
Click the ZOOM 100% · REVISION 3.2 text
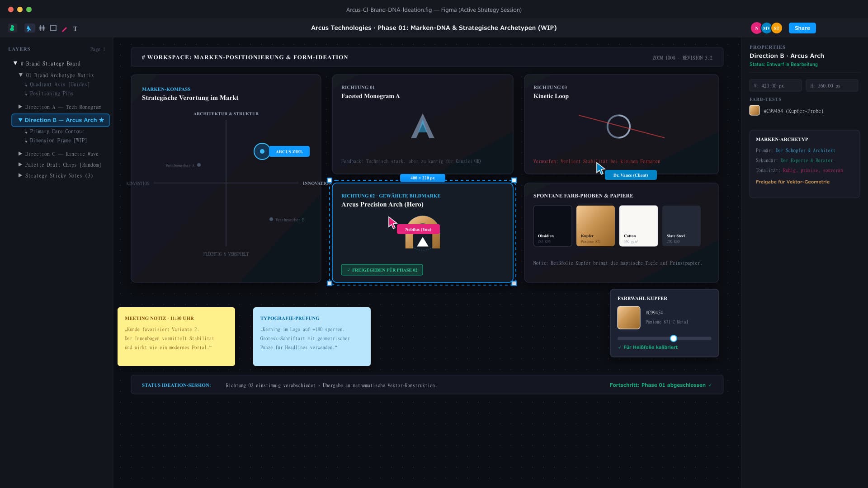pos(682,58)
